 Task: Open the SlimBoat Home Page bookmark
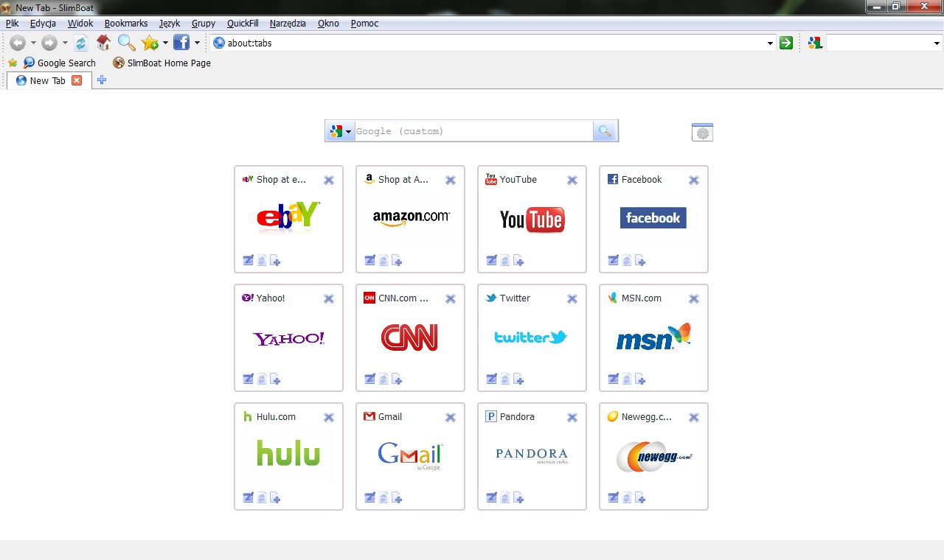[162, 63]
